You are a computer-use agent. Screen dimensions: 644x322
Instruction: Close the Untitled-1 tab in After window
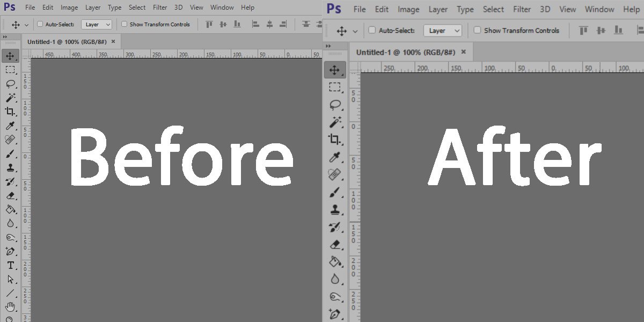[464, 52]
